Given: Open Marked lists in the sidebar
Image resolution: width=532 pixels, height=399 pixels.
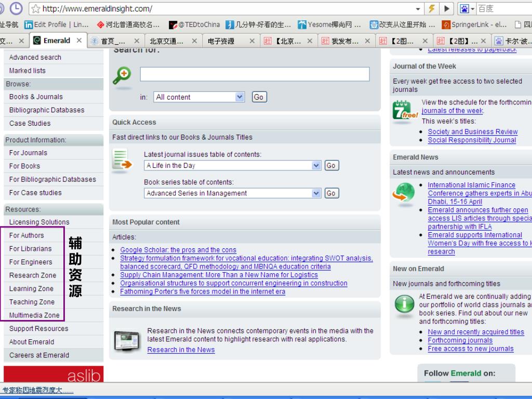Looking at the screenshot, I should click(x=27, y=71).
